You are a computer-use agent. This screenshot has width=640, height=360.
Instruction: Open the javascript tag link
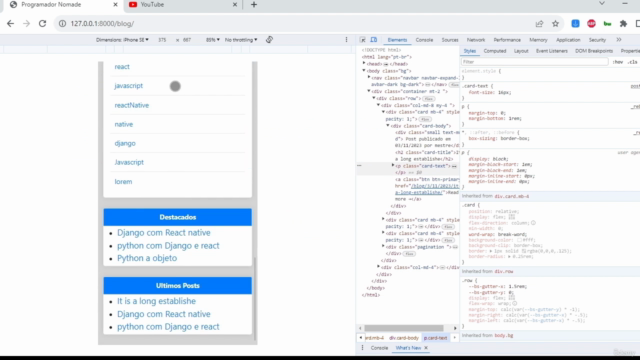(x=129, y=86)
